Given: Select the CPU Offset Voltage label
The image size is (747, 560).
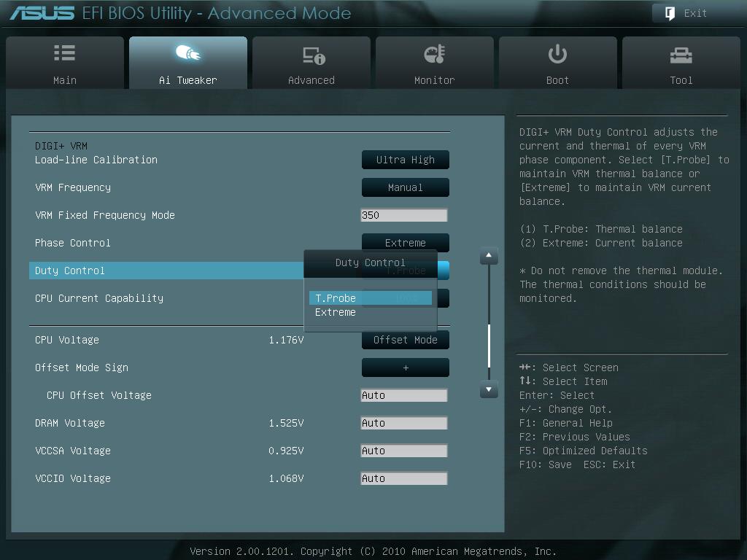Looking at the screenshot, I should [x=99, y=395].
